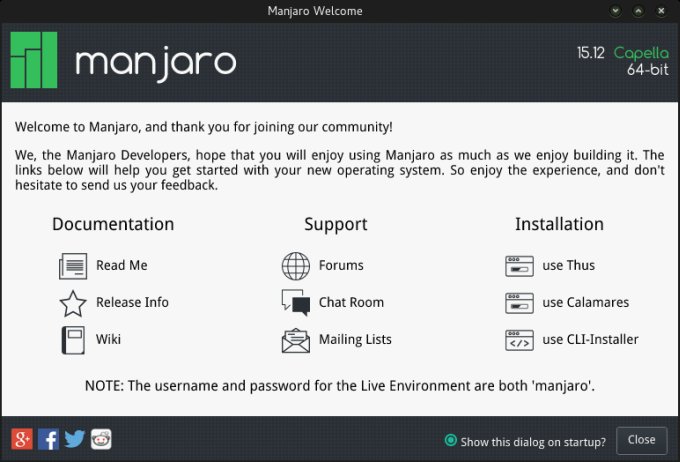
Task: Open the Wiki link
Action: coord(108,339)
